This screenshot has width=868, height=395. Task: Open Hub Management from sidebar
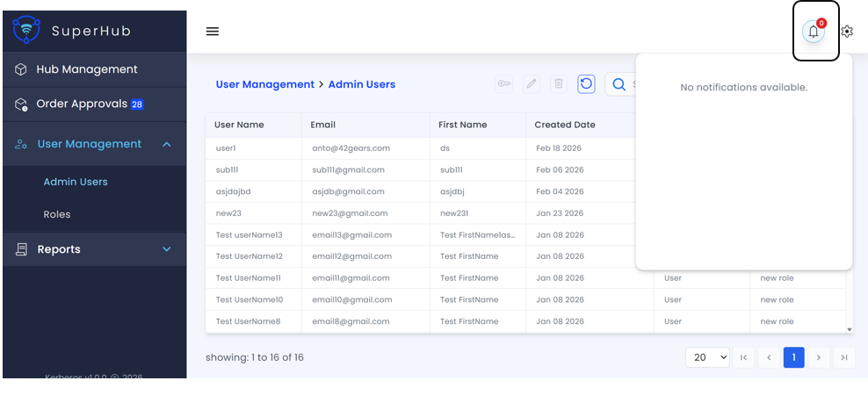pos(86,69)
